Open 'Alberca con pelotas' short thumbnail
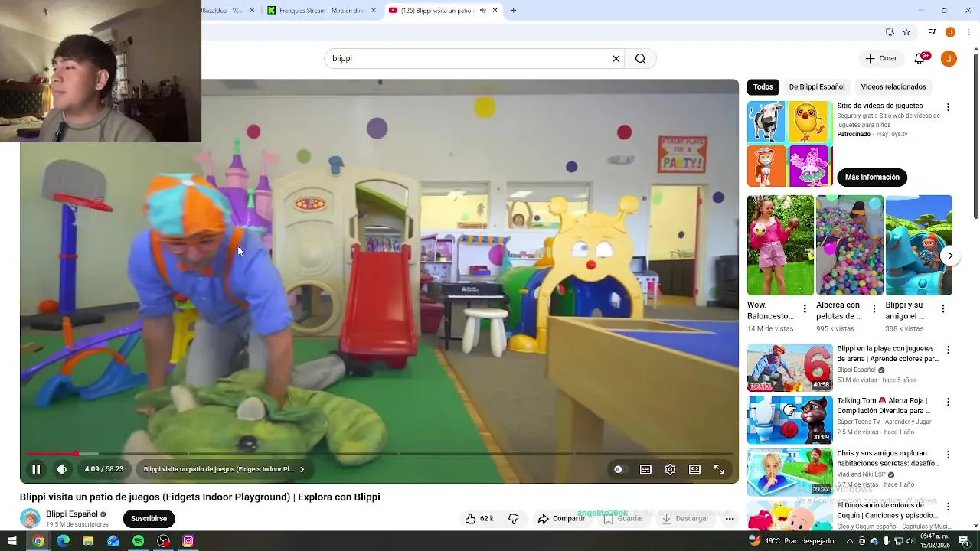This screenshot has width=980, height=551. [x=850, y=245]
